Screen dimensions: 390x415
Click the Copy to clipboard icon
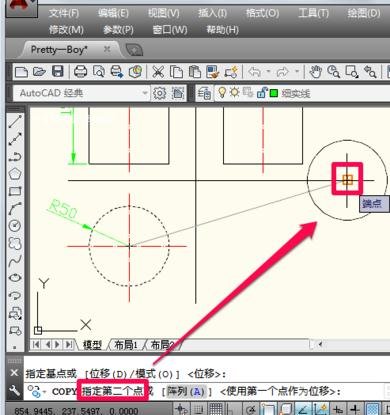(176, 72)
